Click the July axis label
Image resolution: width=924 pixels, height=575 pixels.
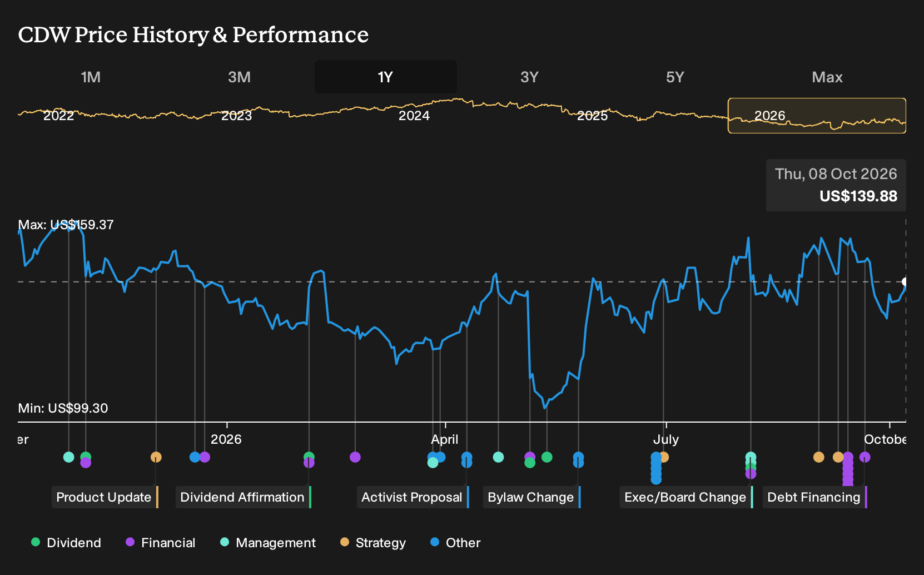[666, 439]
